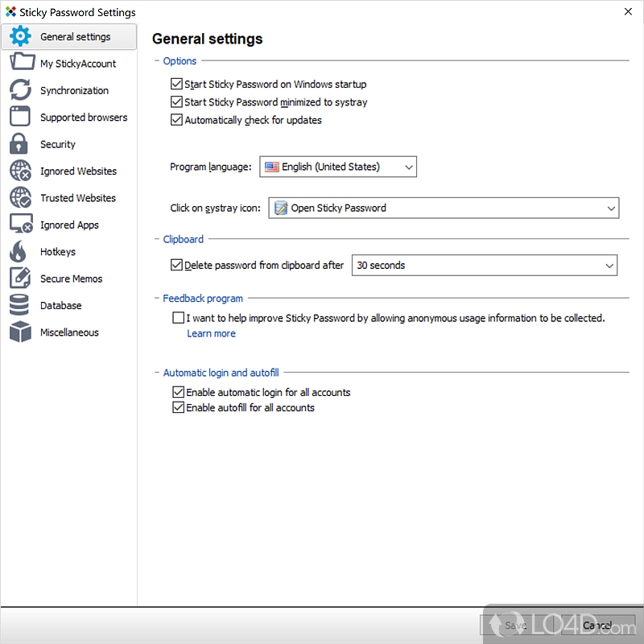Image resolution: width=644 pixels, height=644 pixels.
Task: Toggle Enable autofill for all accounts
Action: (178, 407)
